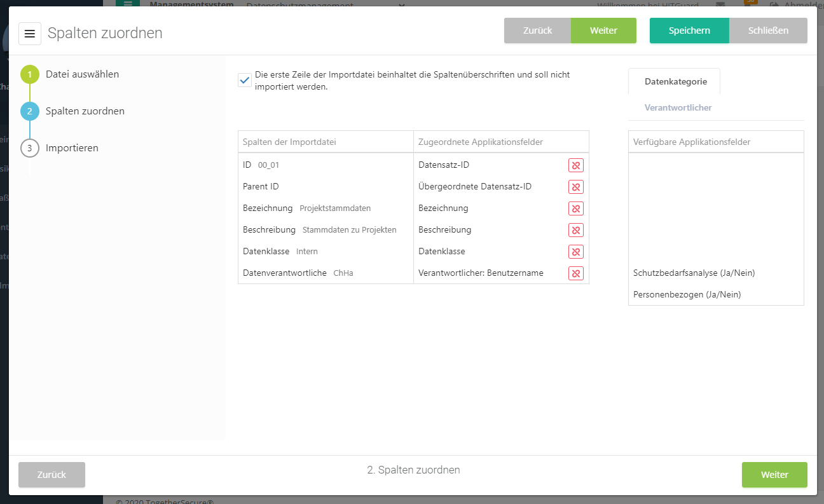Select Personenbezogen (Ja/Nein) available field

pos(687,295)
